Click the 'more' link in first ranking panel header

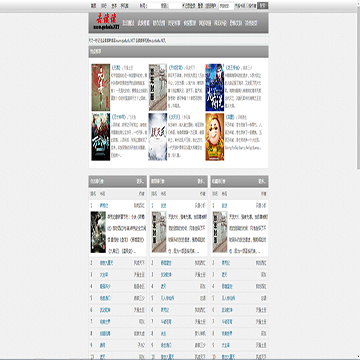pyautogui.click(x=141, y=182)
